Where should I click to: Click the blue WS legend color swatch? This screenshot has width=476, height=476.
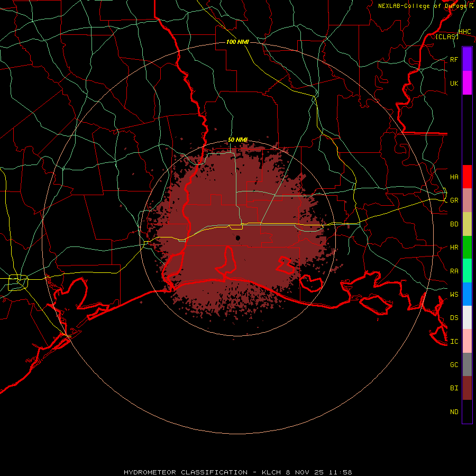(x=467, y=294)
